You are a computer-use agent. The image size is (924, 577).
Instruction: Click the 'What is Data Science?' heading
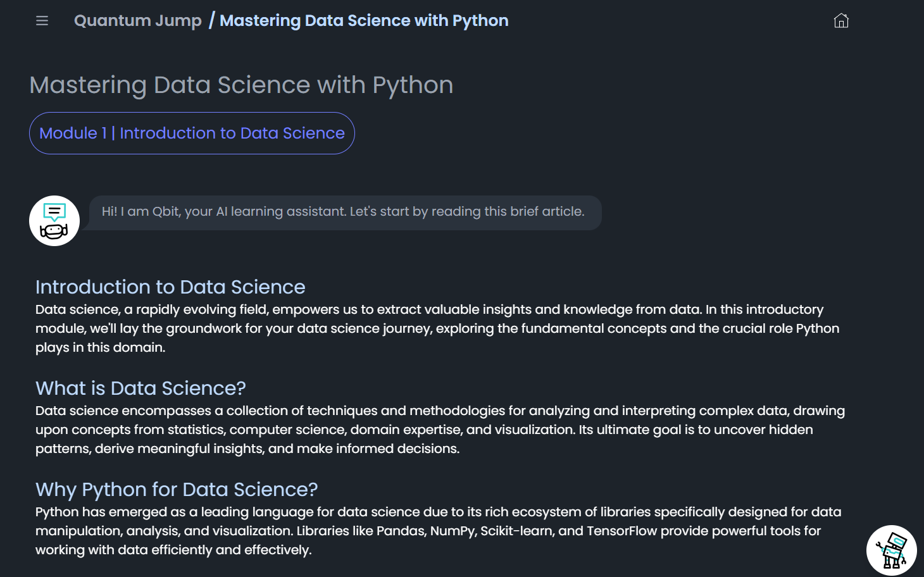(x=140, y=388)
